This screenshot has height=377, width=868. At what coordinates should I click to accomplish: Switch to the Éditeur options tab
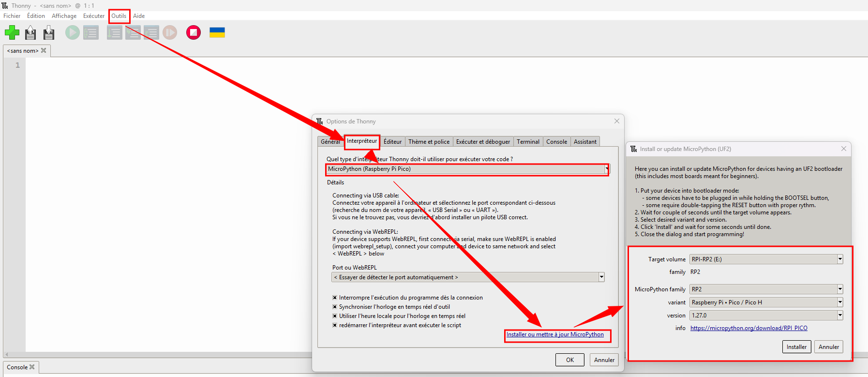392,142
